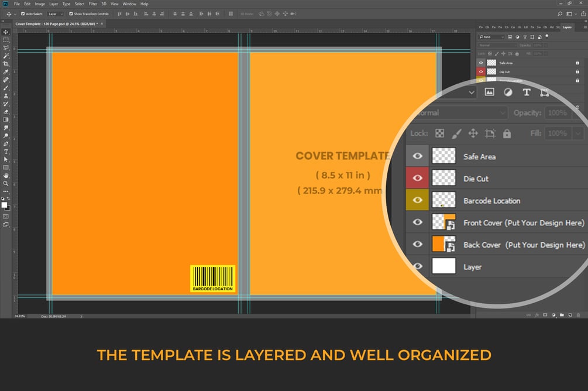Image resolution: width=588 pixels, height=391 pixels.
Task: Open the Edit Toolbar three-dots button
Action: 6,191
